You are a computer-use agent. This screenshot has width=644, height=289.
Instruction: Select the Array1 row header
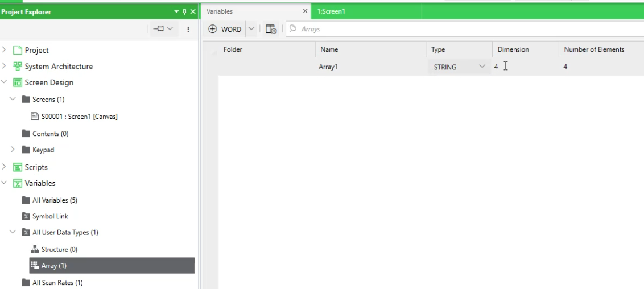pos(210,67)
